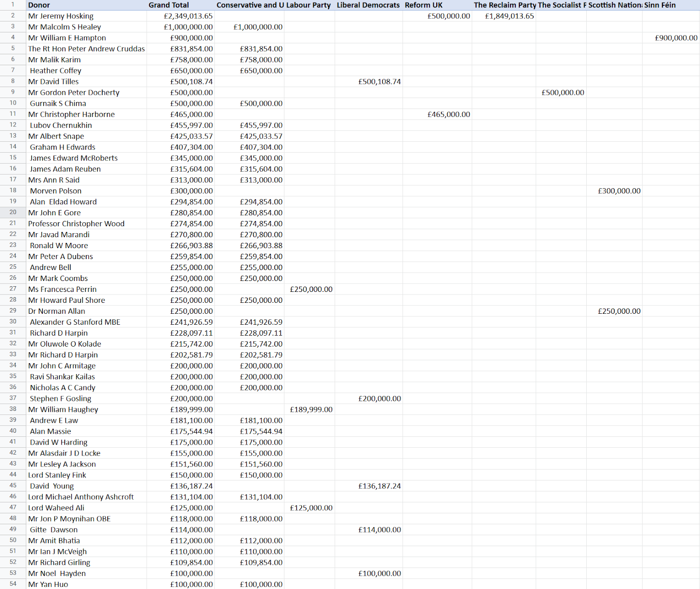This screenshot has width=700, height=589.
Task: Select row number 20 header
Action: [13, 212]
